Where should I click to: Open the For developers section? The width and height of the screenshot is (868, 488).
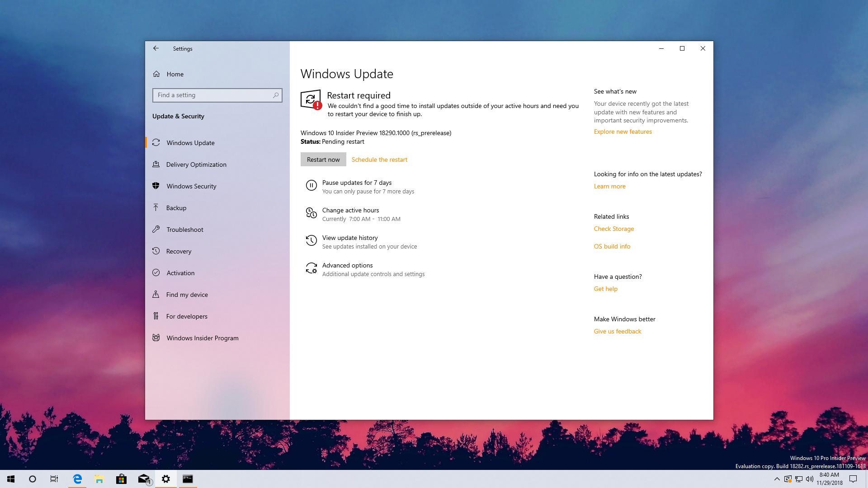[187, 316]
